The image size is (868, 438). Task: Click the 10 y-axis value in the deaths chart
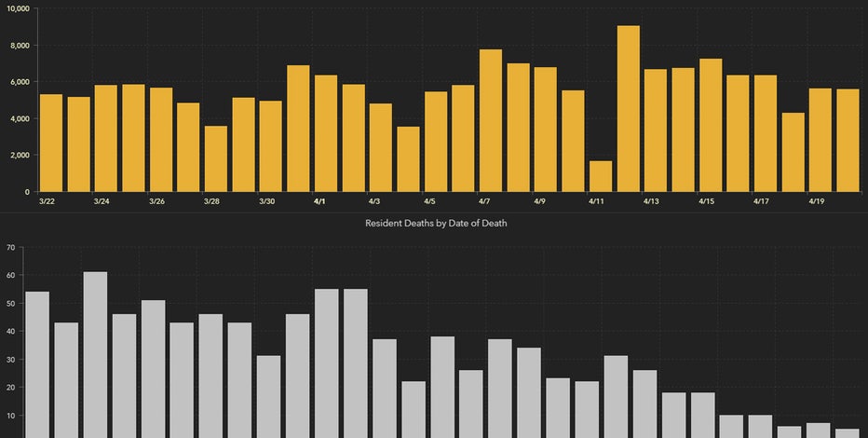pos(10,416)
